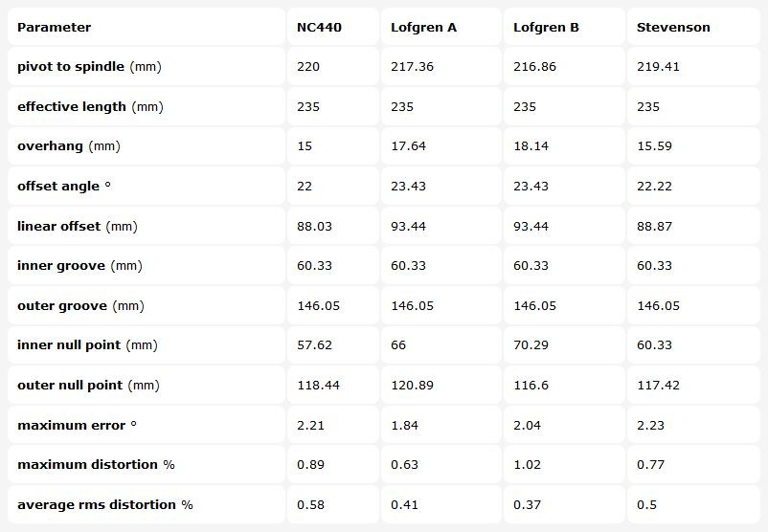The height and width of the screenshot is (532, 768).
Task: Select Stevenson offset angle value 22.22
Action: [x=654, y=187]
